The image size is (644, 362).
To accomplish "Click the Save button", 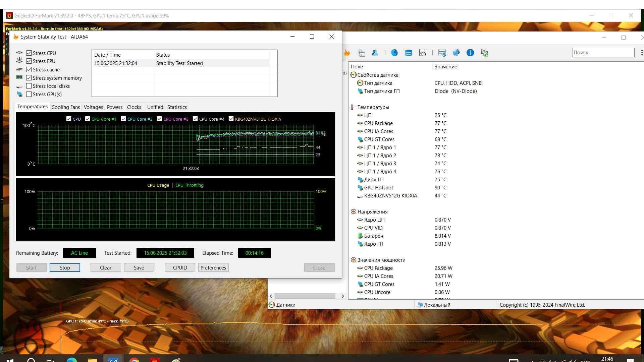I will (139, 267).
